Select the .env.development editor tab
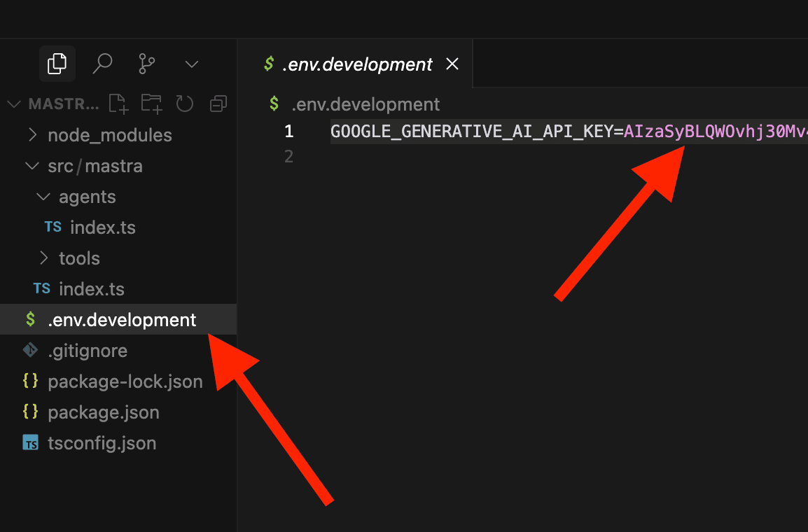Image resolution: width=808 pixels, height=532 pixels. [x=357, y=64]
